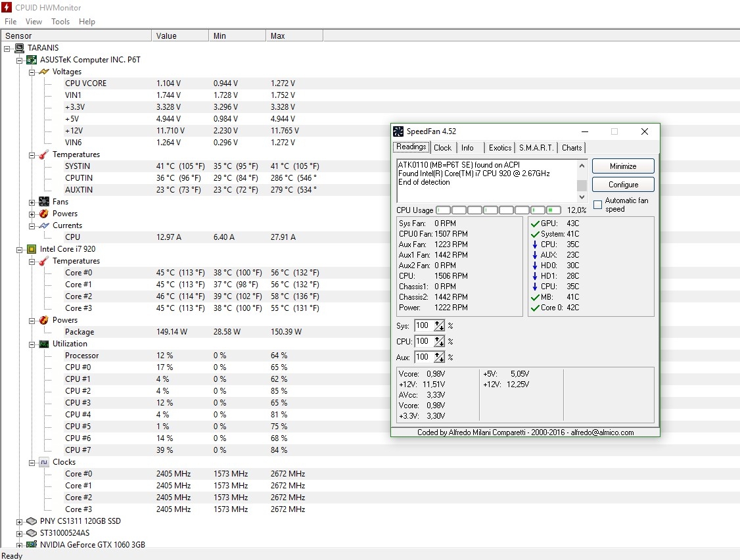The height and width of the screenshot is (560, 740).
Task: Open the Tools menu in HWMonitor
Action: point(60,21)
